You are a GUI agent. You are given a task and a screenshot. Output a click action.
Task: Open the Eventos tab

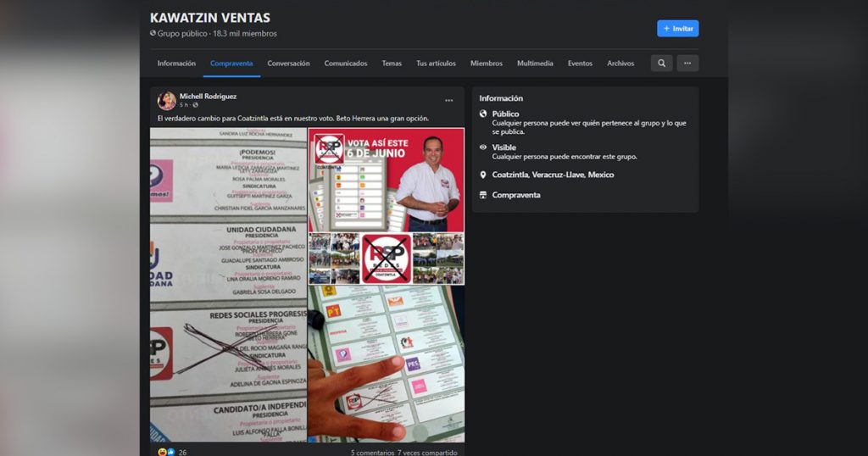(x=580, y=64)
